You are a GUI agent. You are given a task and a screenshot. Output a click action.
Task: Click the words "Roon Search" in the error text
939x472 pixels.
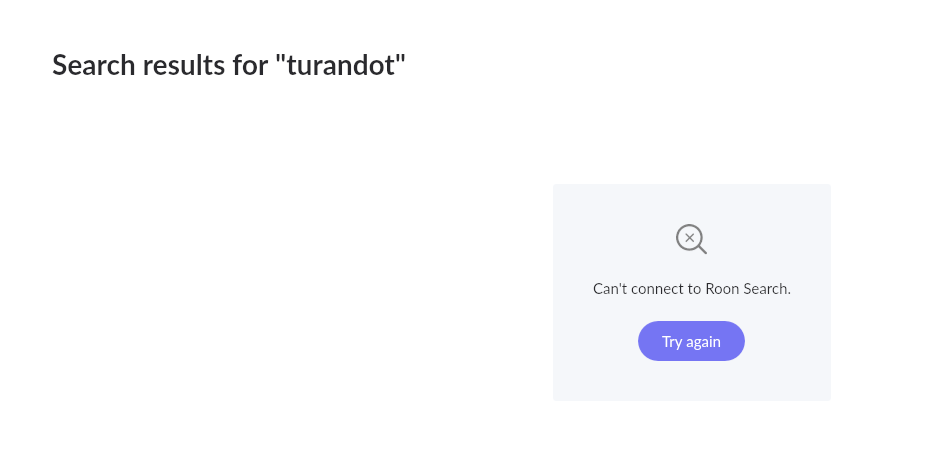click(748, 289)
